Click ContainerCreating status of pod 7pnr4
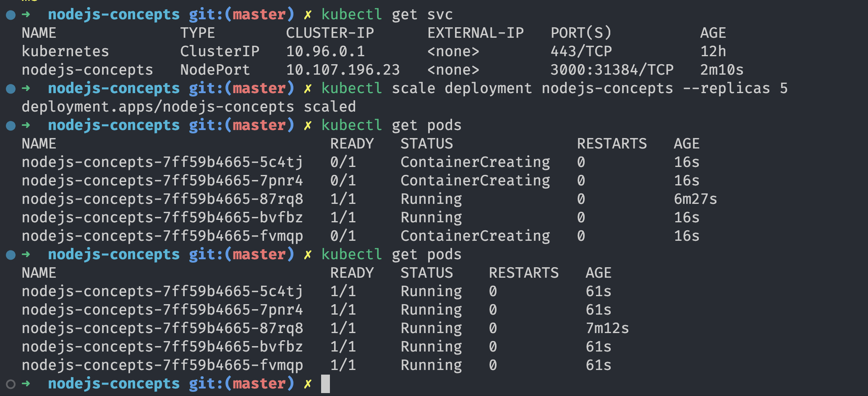This screenshot has height=396, width=868. point(476,180)
